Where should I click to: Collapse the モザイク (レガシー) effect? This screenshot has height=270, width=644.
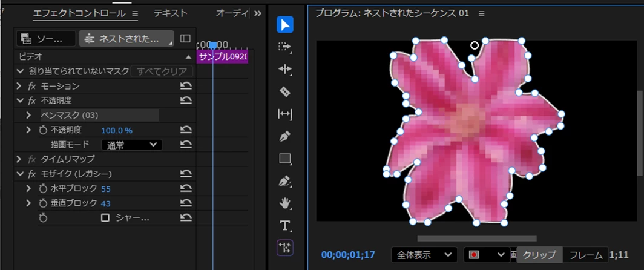coord(20,174)
